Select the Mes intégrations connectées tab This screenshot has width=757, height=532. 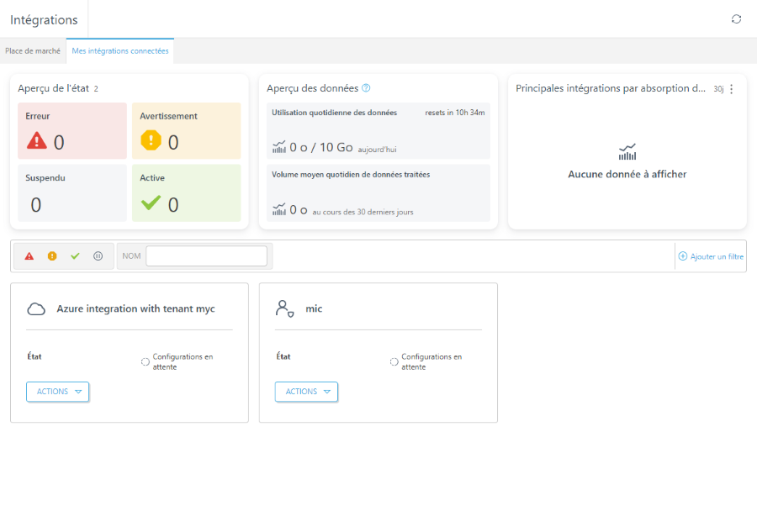click(x=120, y=51)
